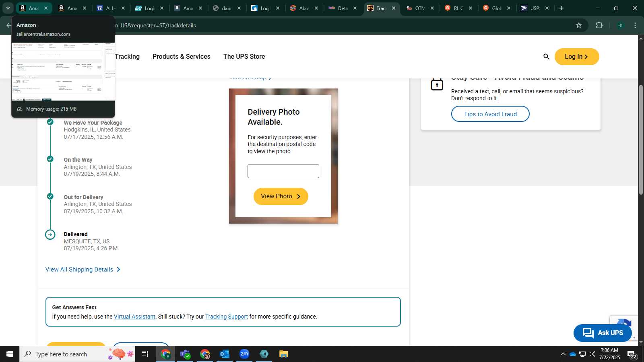
Task: Open Task View on the taskbar
Action: click(x=145, y=354)
